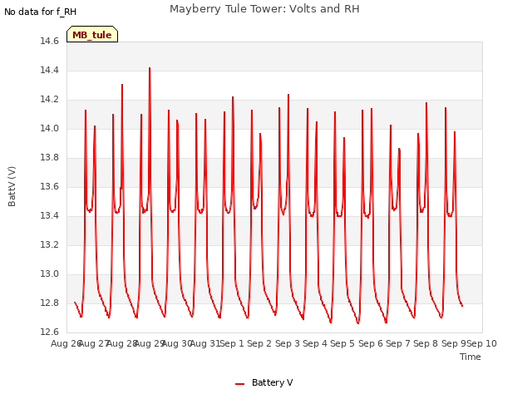Click the 'Sep 4' x-axis date label
Image resolution: width=532 pixels, height=399 pixels.
[x=315, y=343]
